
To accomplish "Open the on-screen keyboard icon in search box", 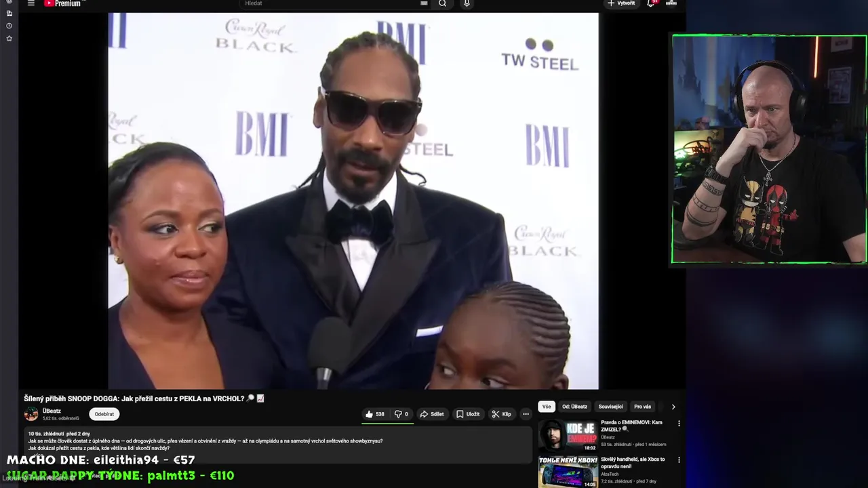I will tap(424, 3).
